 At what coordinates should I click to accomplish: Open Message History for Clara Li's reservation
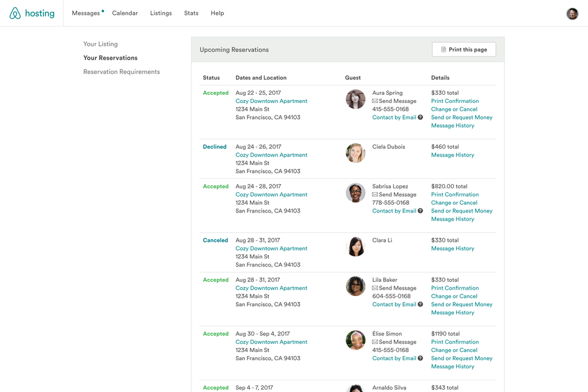[x=452, y=248]
